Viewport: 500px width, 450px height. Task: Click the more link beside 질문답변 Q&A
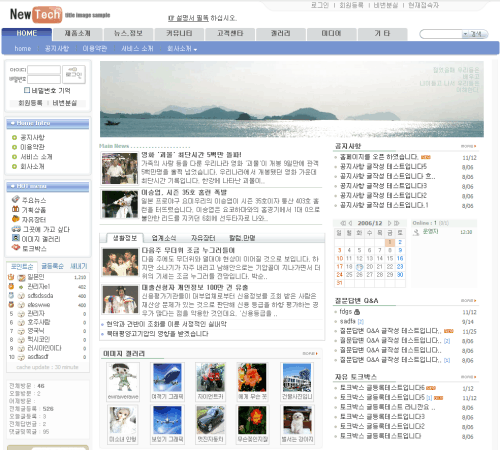pyautogui.click(x=468, y=300)
